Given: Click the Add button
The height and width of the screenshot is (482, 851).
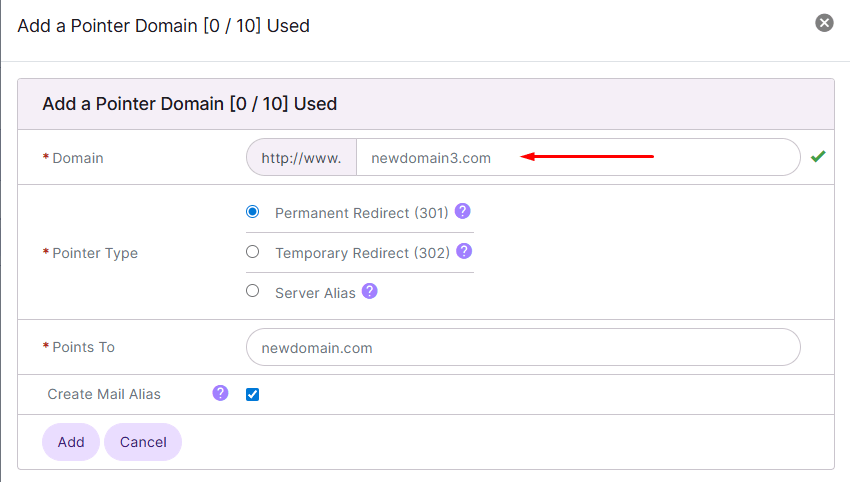Looking at the screenshot, I should point(71,442).
